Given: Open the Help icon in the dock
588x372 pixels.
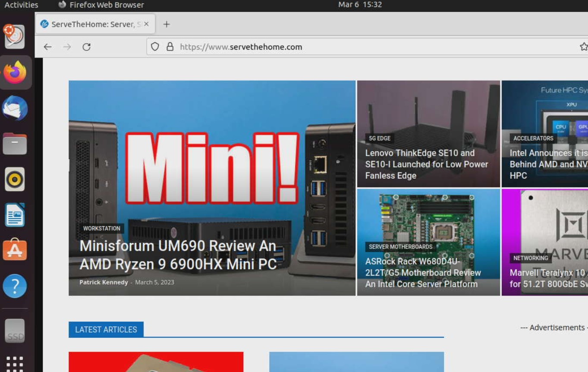Looking at the screenshot, I should pos(15,286).
